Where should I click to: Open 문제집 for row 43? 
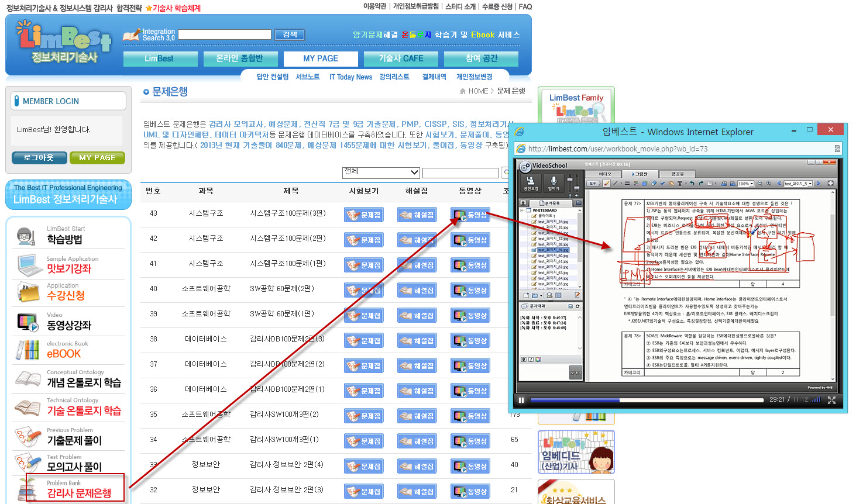coord(363,215)
